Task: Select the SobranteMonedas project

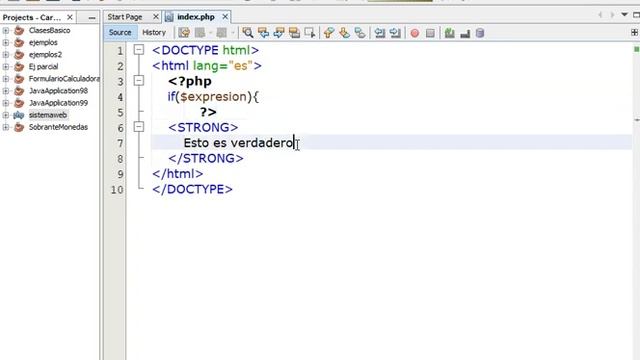Action: pos(58,127)
